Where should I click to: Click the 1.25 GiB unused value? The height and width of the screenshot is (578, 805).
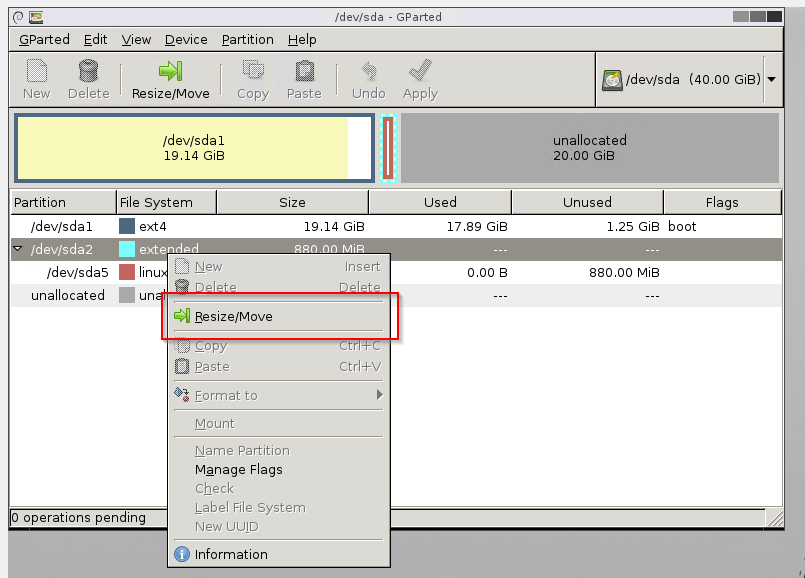(x=633, y=226)
